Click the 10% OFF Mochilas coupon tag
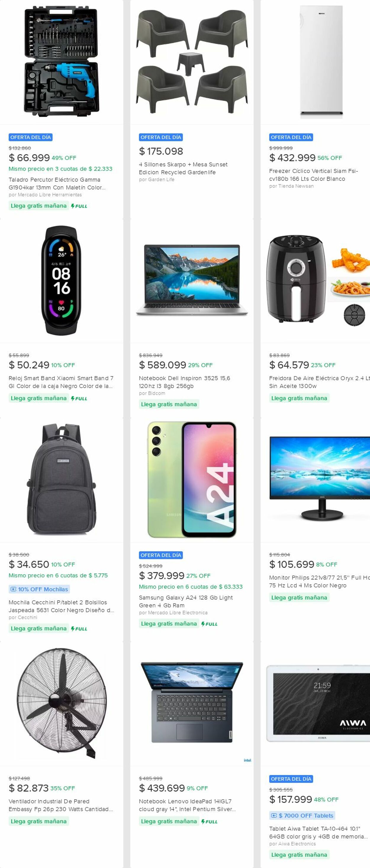370x868 pixels. click(x=39, y=589)
